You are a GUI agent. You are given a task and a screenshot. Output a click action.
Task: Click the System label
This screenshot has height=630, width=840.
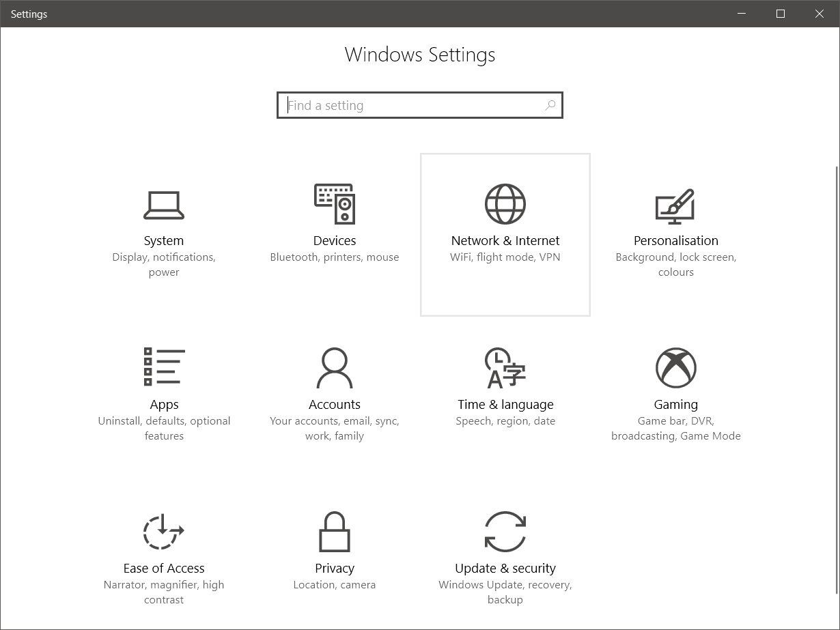(164, 241)
